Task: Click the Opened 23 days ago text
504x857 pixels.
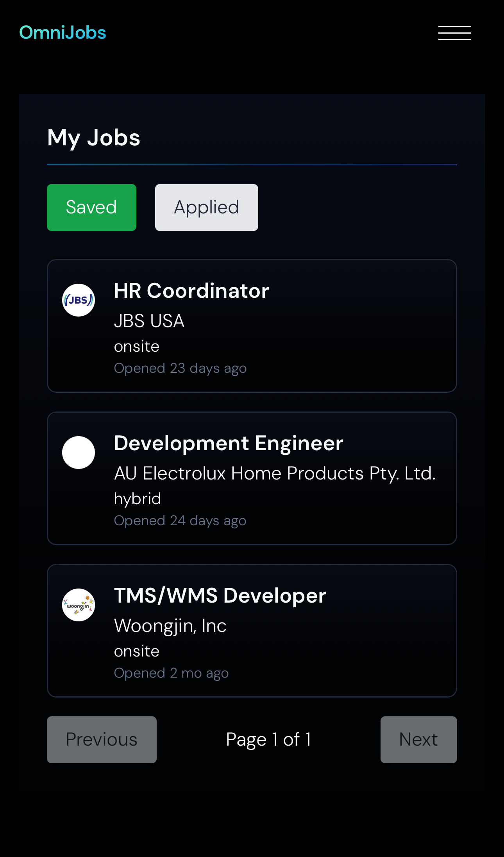Action: (x=180, y=368)
